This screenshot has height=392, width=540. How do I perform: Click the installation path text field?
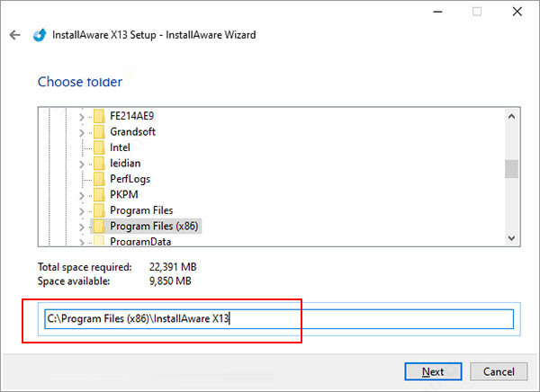(x=279, y=319)
